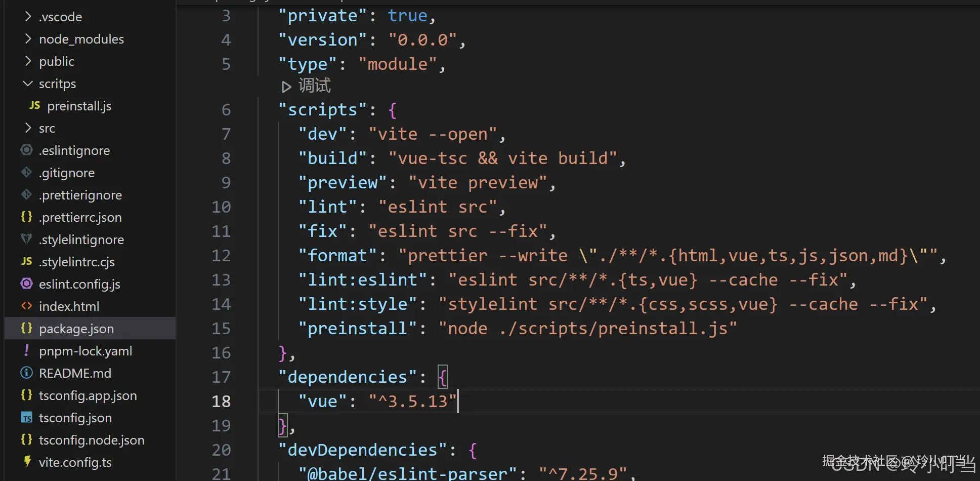This screenshot has width=980, height=481.
Task: Click the play triangle icon before 调试
Action: [x=286, y=87]
